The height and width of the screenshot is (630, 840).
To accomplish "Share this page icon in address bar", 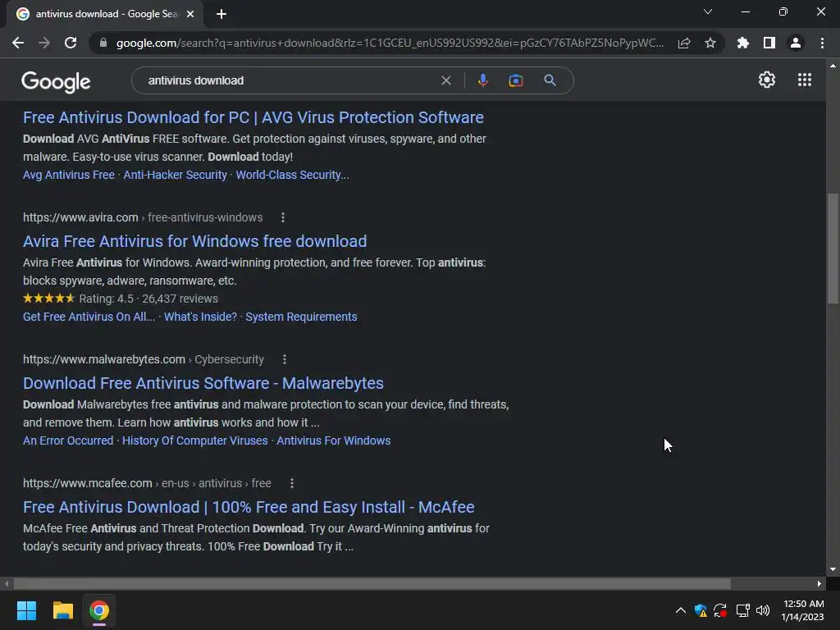I will point(684,43).
